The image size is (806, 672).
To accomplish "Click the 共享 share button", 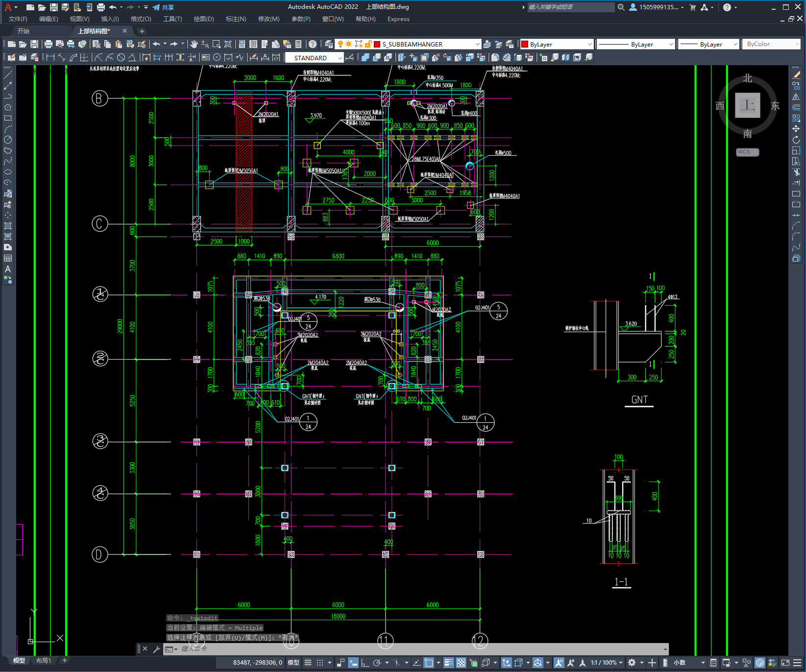I will 163,7.
